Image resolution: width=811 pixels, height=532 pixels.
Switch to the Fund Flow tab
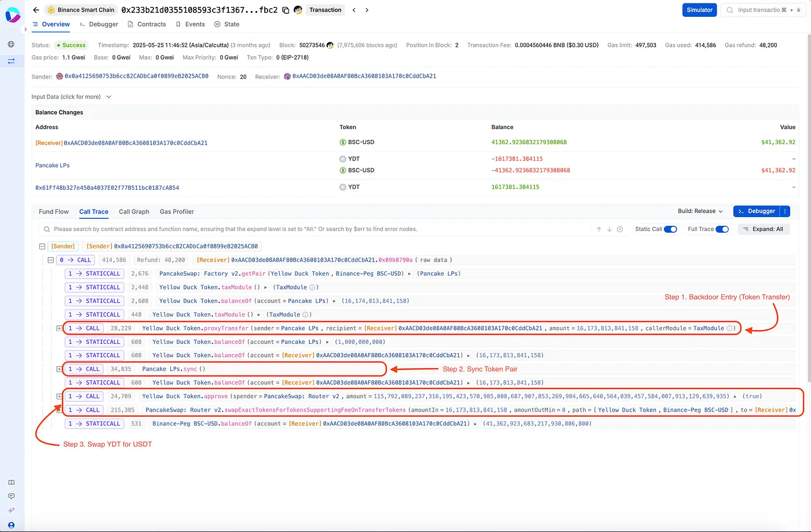[x=53, y=212]
